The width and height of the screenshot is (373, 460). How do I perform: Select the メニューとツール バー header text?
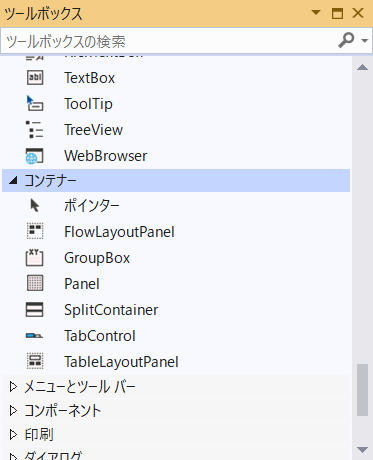click(80, 387)
